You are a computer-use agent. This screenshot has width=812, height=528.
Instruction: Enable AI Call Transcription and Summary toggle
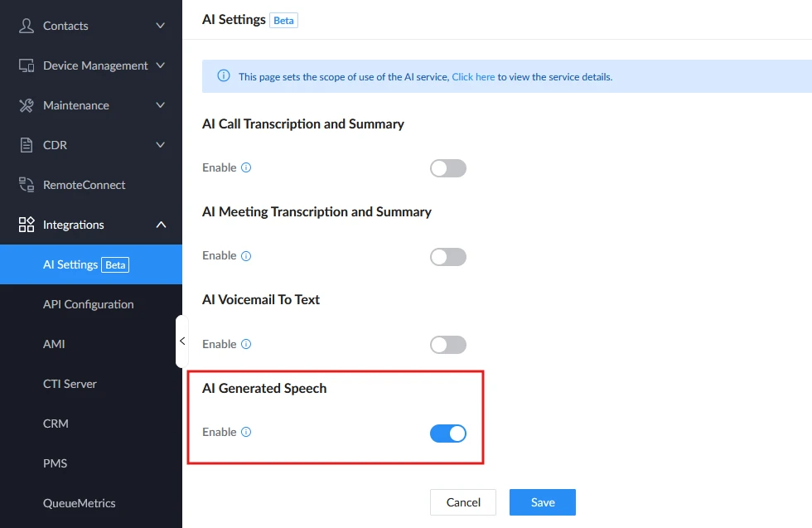pyautogui.click(x=448, y=168)
